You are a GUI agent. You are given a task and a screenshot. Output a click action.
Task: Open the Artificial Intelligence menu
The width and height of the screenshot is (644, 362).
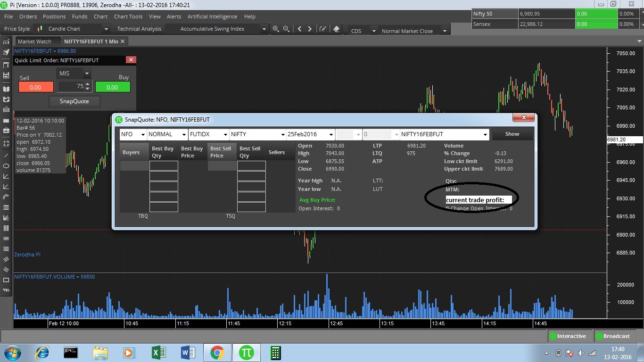(x=212, y=16)
